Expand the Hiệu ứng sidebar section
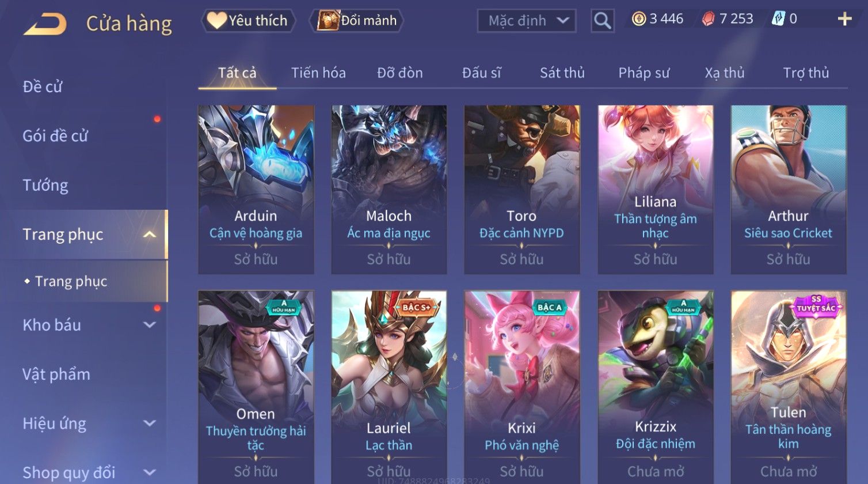Screen dimensions: 868x484 click(150, 423)
